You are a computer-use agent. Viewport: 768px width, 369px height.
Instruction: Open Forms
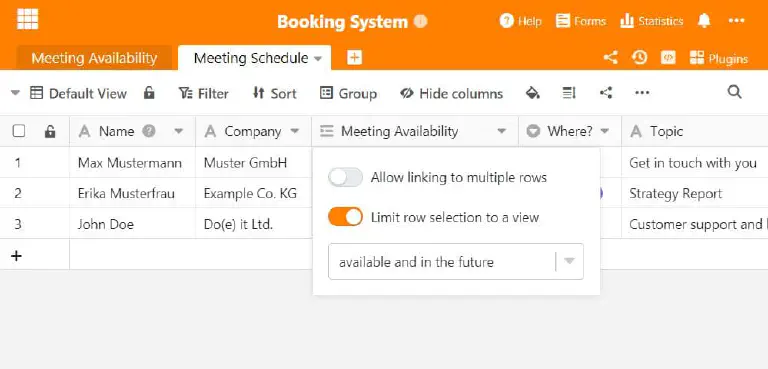(x=581, y=21)
